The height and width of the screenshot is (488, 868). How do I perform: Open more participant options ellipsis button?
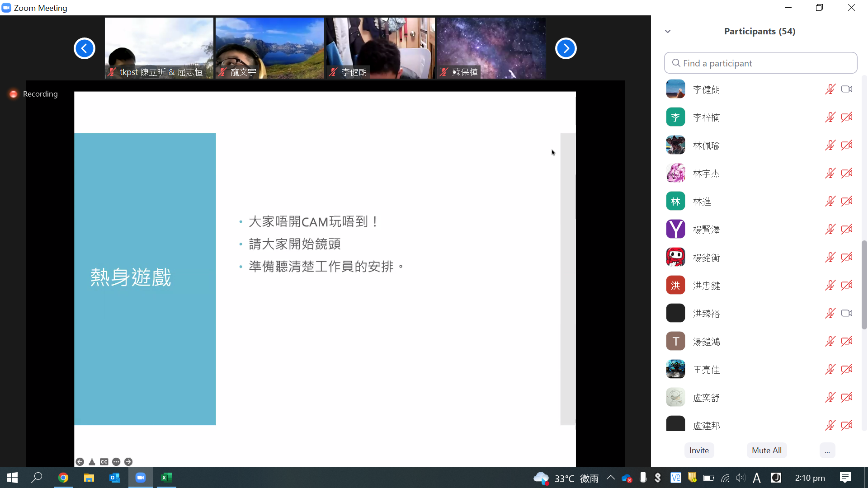click(x=827, y=450)
